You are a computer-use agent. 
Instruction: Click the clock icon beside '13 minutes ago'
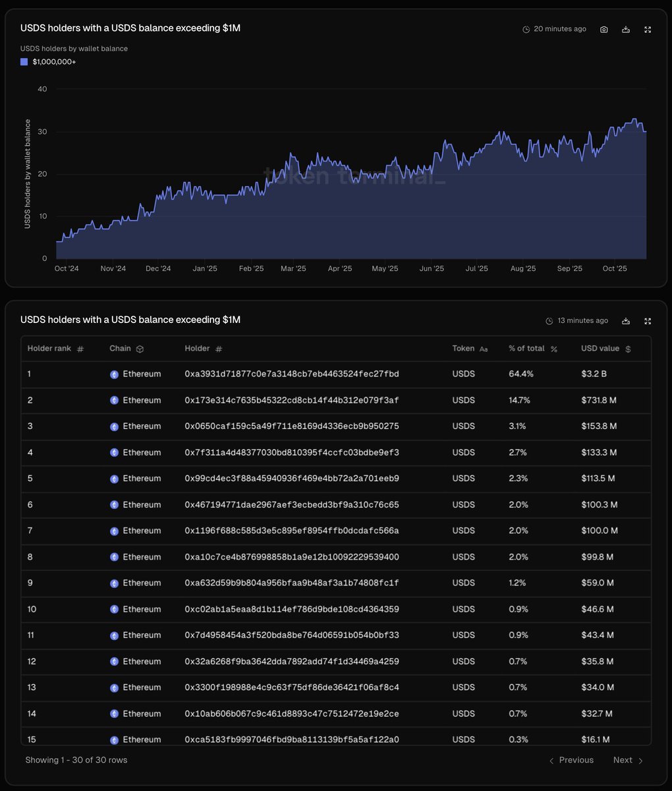pos(549,321)
